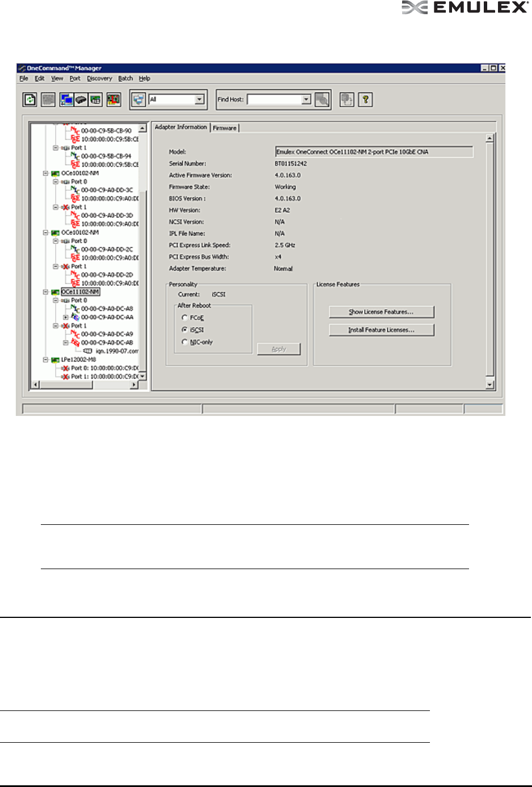Viewport: 532px width, 787px height.
Task: Click the NIC icon for 00-00-C9-A0-DD-3C
Action: pyautogui.click(x=75, y=190)
